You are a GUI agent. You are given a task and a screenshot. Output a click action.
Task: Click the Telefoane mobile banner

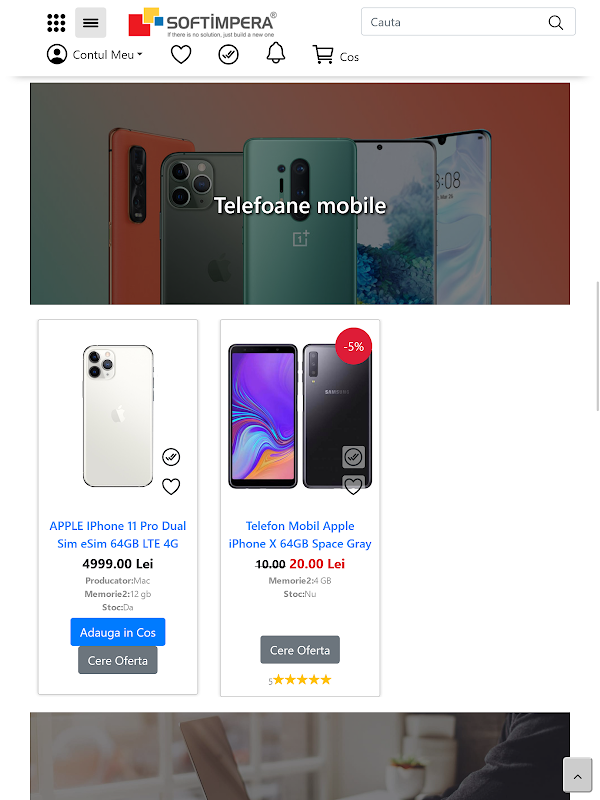(x=300, y=194)
